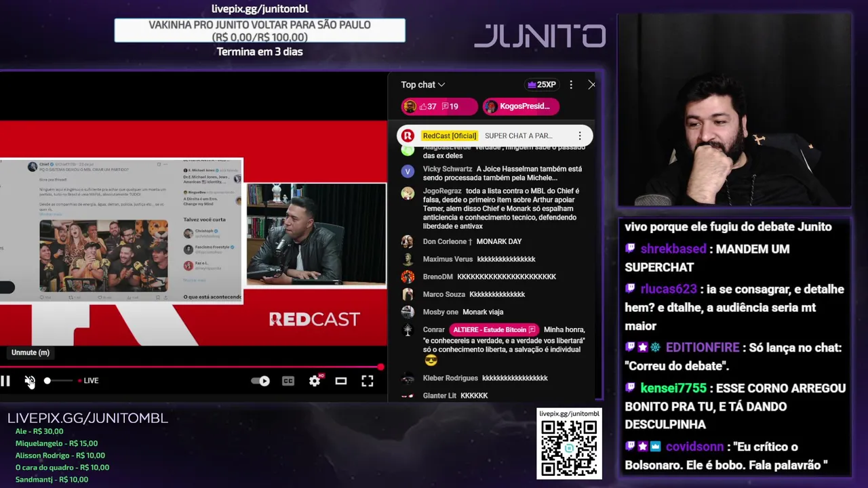Pause the live video playback
The image size is (868, 488).
pyautogui.click(x=5, y=381)
